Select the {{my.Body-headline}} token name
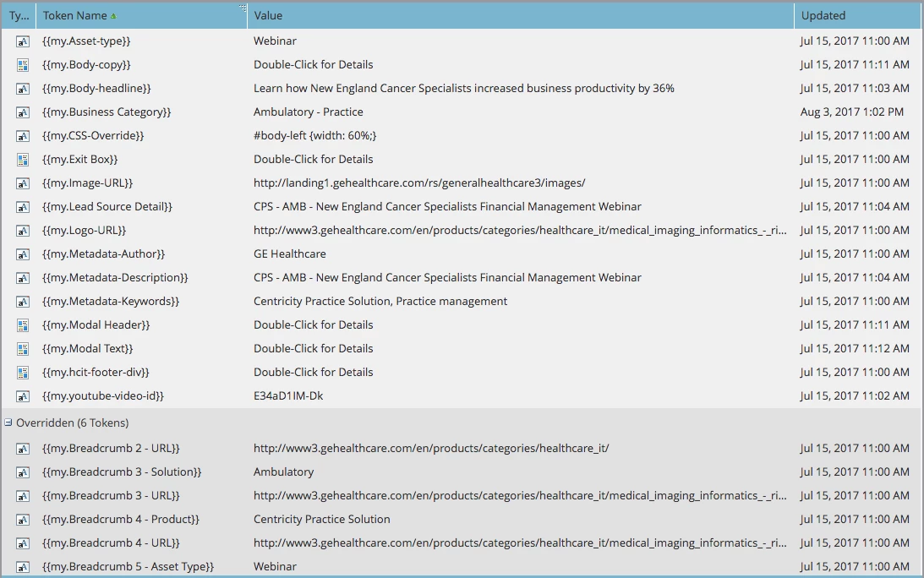Image resolution: width=924 pixels, height=578 pixels. (x=96, y=89)
